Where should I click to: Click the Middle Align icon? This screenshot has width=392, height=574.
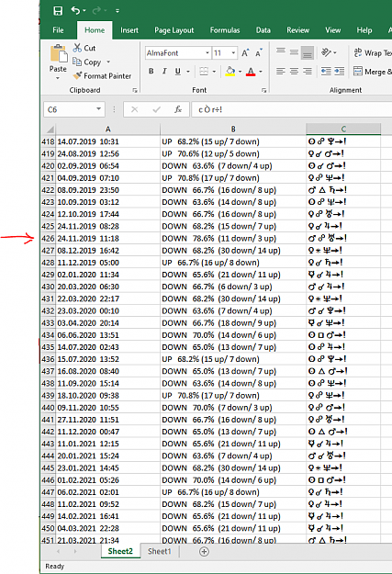click(294, 51)
